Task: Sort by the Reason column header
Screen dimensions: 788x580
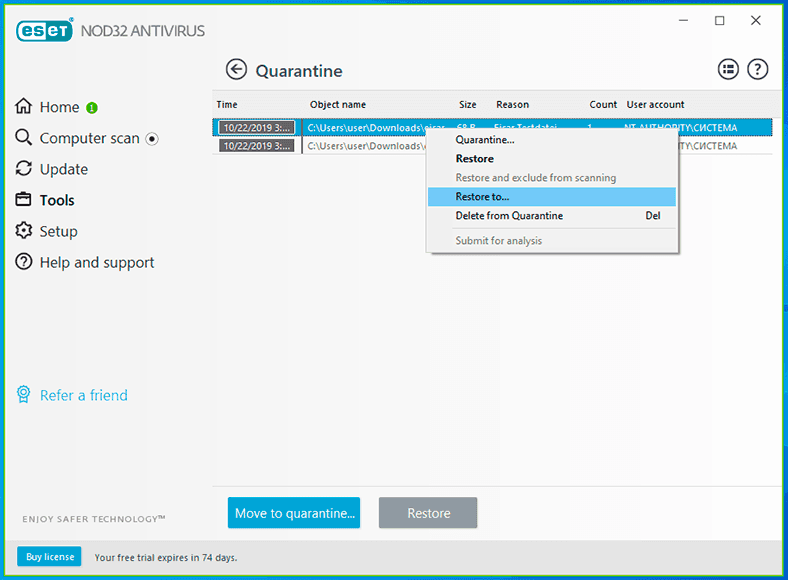Action: click(513, 105)
